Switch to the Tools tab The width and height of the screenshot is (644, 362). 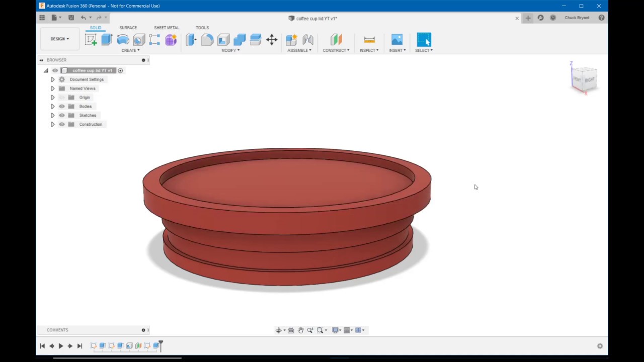coord(202,28)
